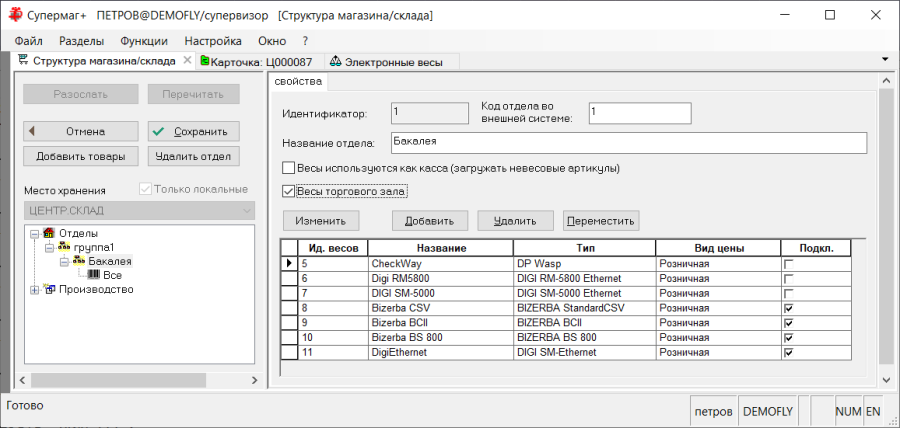Viewport: 900px width, 428px height.
Task: Switch to Электронные весы tab
Action: click(393, 61)
